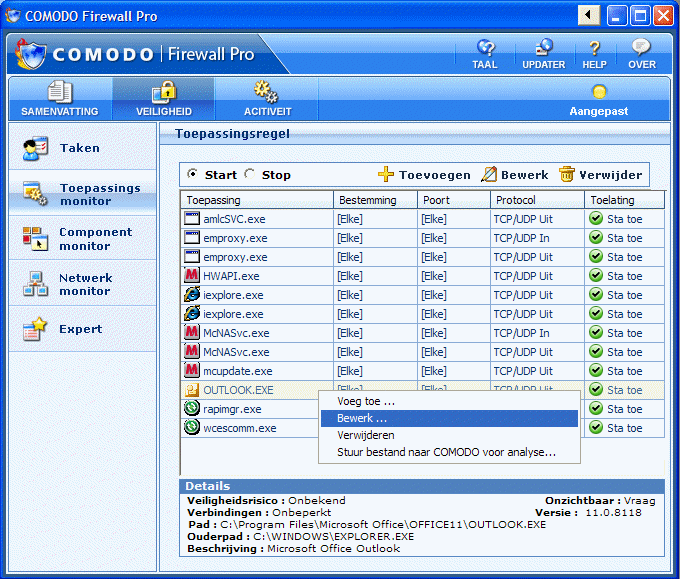Click the COMODO shield logo
This screenshot has width=680, height=579.
[30, 55]
